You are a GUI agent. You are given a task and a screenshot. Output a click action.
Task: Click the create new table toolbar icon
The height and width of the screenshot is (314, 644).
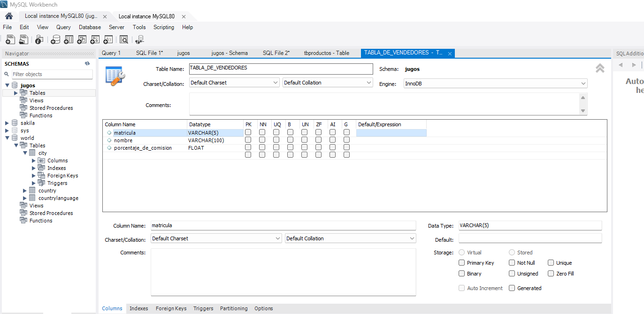coord(69,40)
